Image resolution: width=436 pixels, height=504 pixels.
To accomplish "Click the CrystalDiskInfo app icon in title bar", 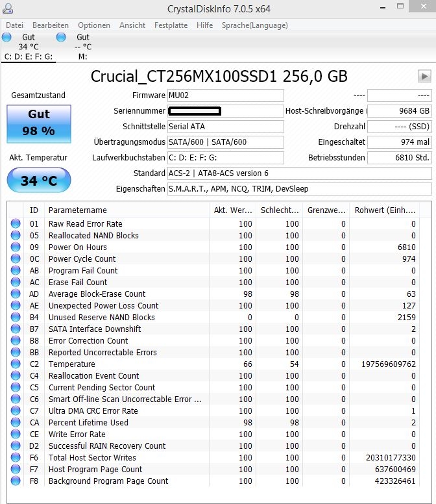I will click(8, 8).
